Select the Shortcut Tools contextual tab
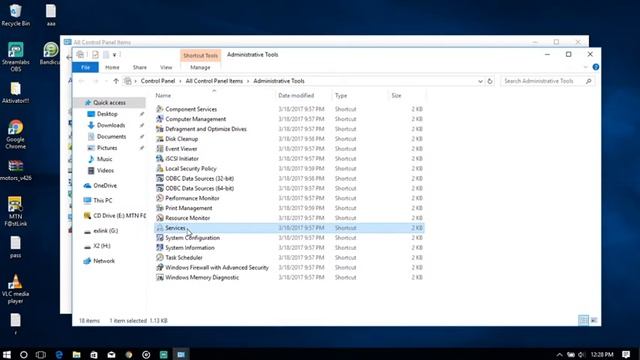The height and width of the screenshot is (360, 640). (200, 56)
